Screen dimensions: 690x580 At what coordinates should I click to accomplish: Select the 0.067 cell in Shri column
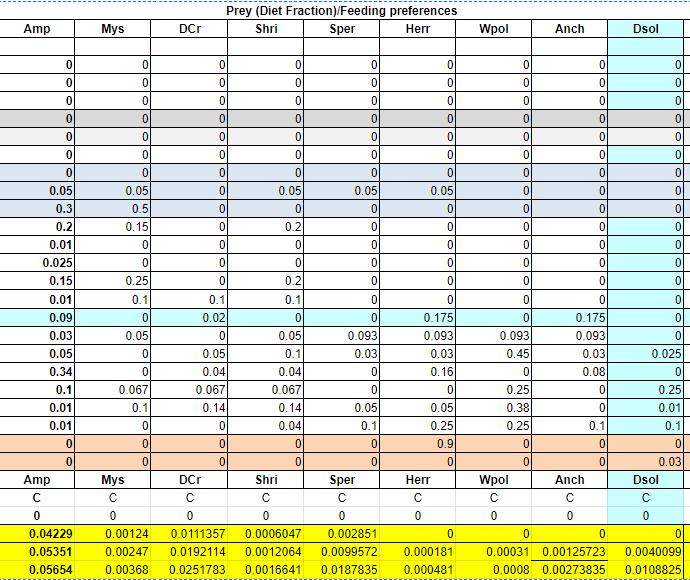(x=265, y=389)
